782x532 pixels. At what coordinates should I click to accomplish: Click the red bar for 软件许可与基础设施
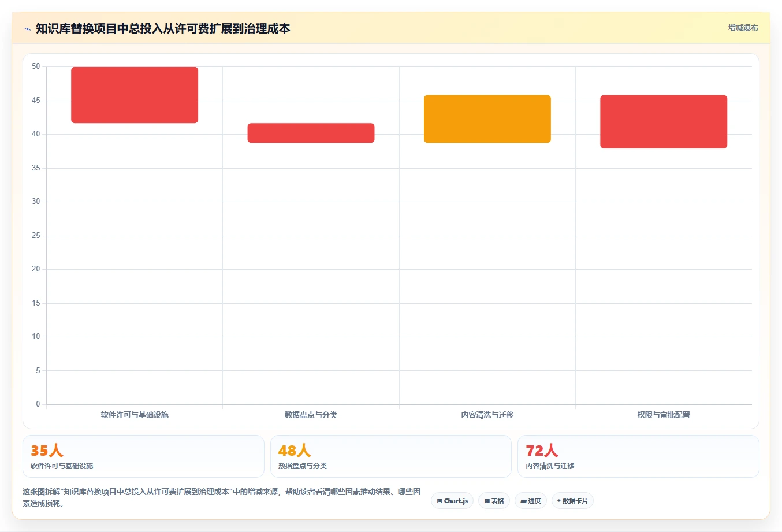click(135, 95)
